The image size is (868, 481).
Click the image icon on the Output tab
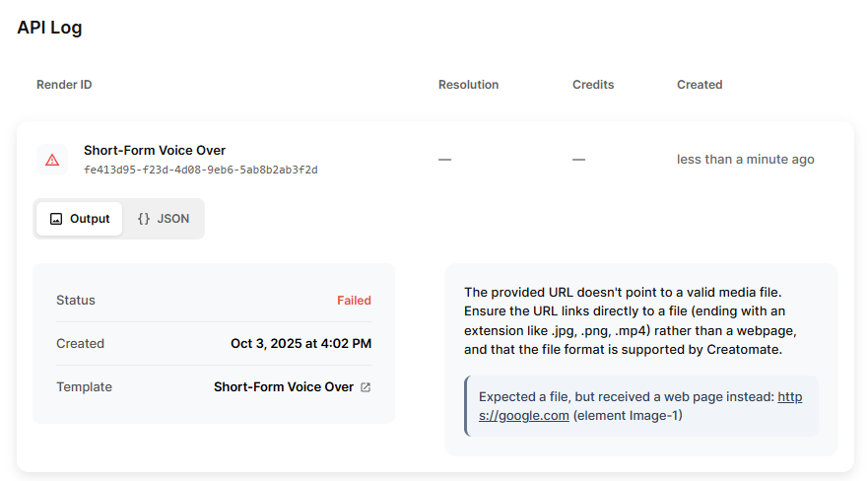tap(56, 219)
